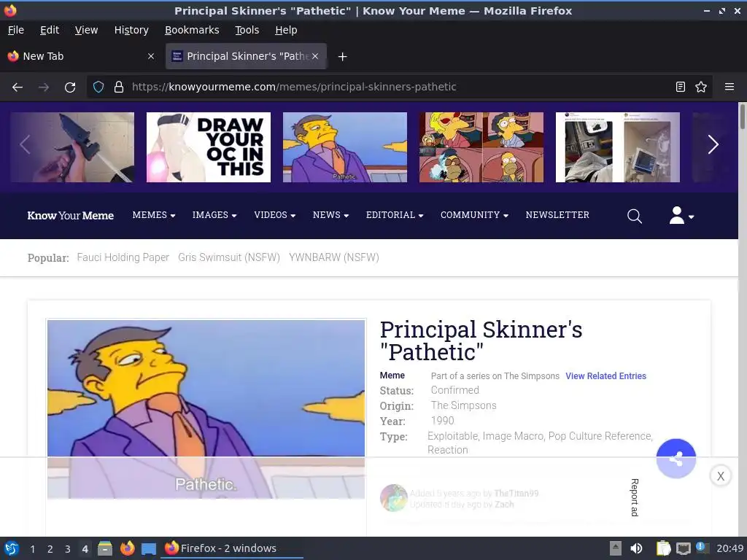Open the NEWSLETTER link
The height and width of the screenshot is (560, 747).
tap(557, 215)
